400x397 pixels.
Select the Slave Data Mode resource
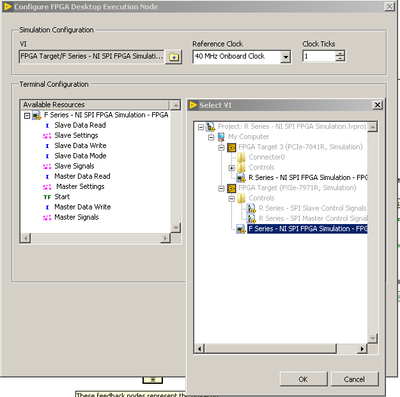coord(80,156)
